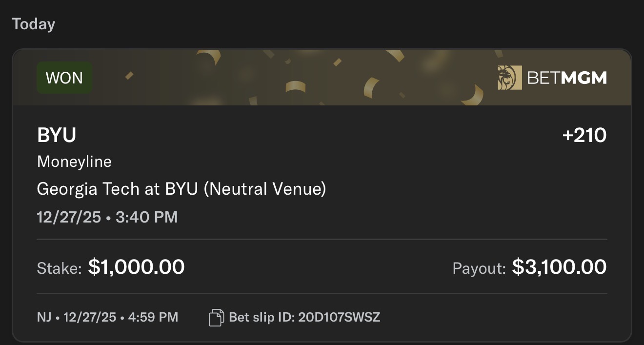Select the Moneyline bet type label
This screenshot has width=644, height=345.
[x=74, y=162]
